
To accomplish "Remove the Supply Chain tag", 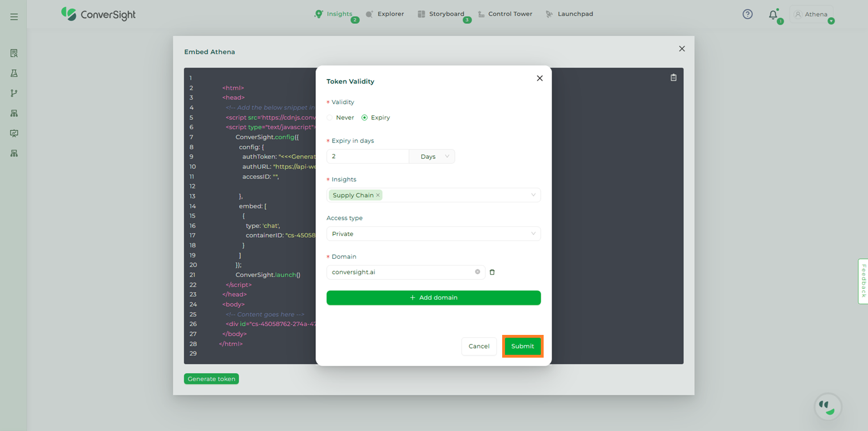I will click(378, 195).
